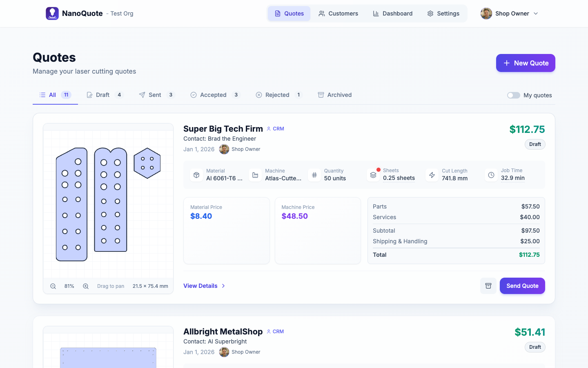Click the Machine Price $48.50 card

pyautogui.click(x=318, y=231)
